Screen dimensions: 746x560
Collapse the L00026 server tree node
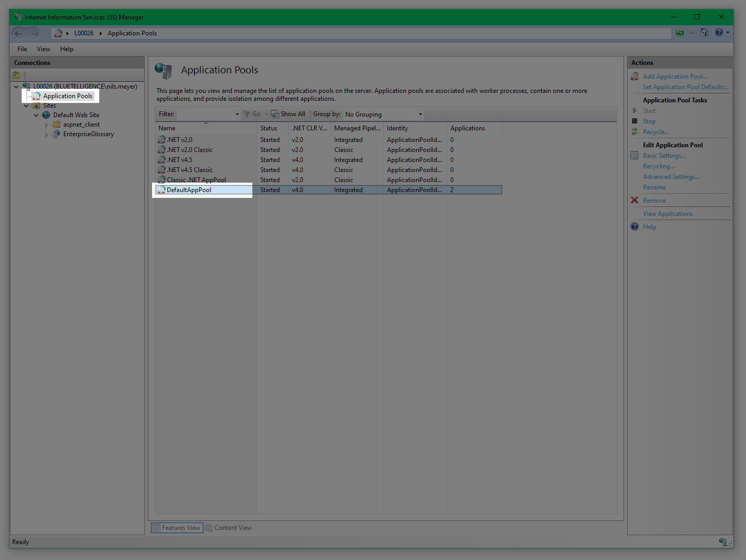pos(16,87)
